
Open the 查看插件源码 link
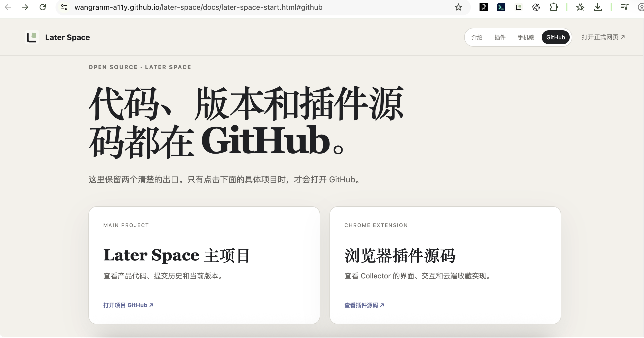[364, 305]
